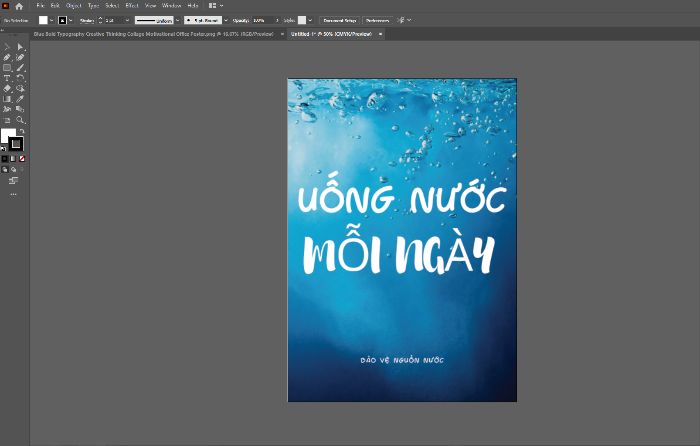Open the Edit Toolbar three-dots button
Image resolution: width=700 pixels, height=446 pixels.
point(13,194)
